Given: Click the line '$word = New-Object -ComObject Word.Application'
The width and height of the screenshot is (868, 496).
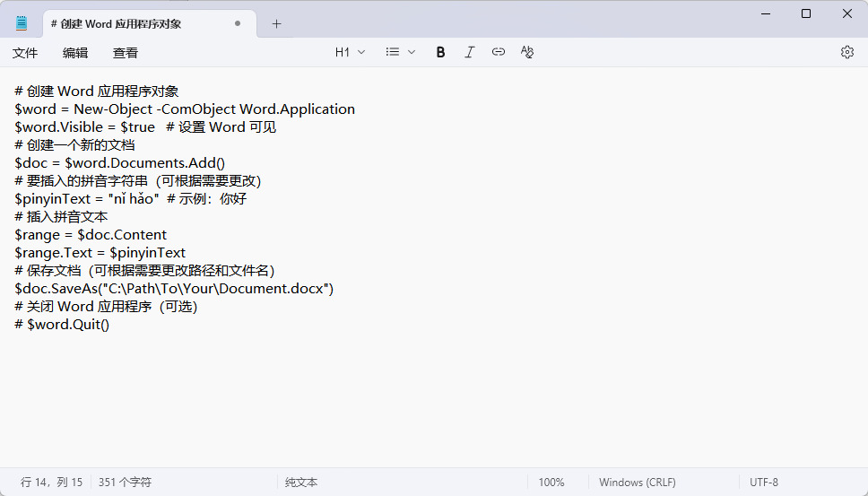Looking at the screenshot, I should point(185,109).
